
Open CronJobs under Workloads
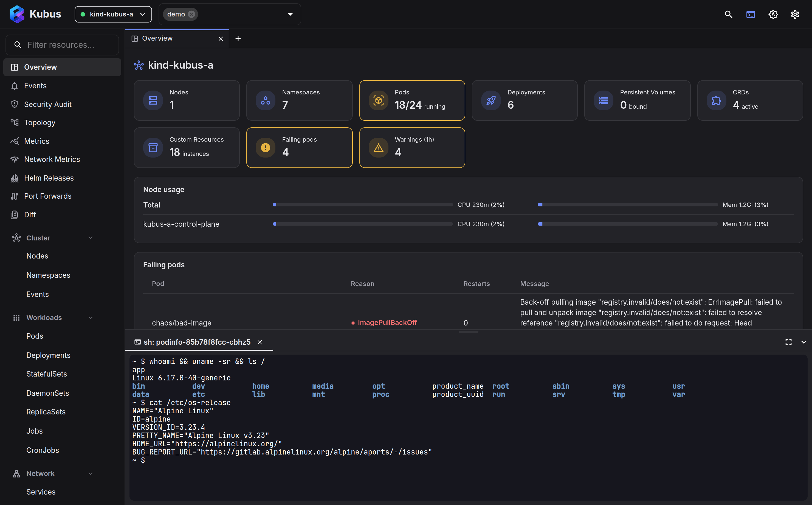point(43,450)
